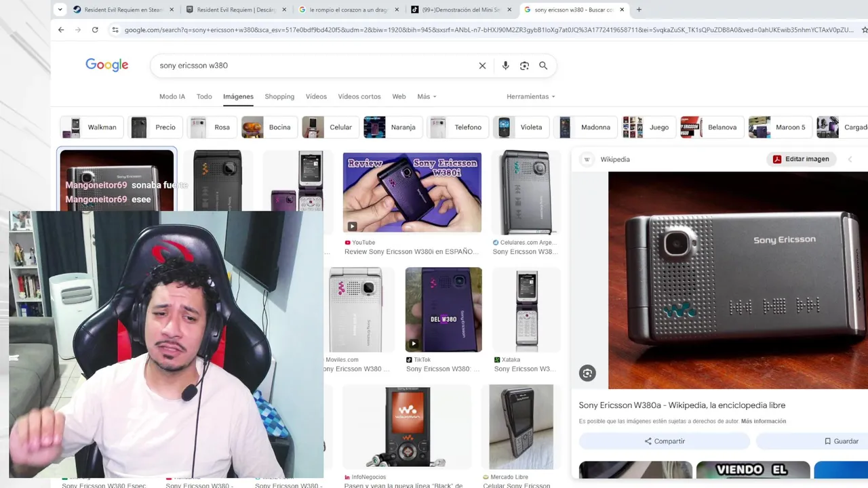Image resolution: width=868 pixels, height=488 pixels.
Task: Select the Todo results tab
Action: pyautogui.click(x=204, y=96)
